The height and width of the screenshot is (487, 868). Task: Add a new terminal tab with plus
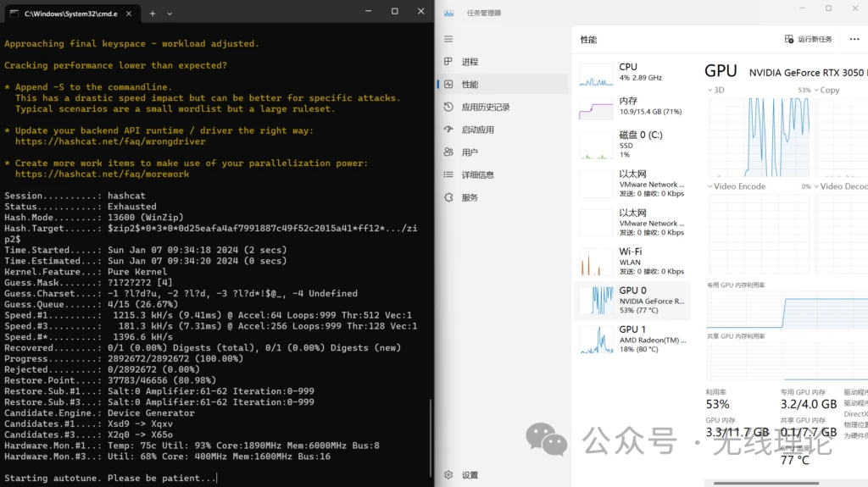click(x=153, y=14)
